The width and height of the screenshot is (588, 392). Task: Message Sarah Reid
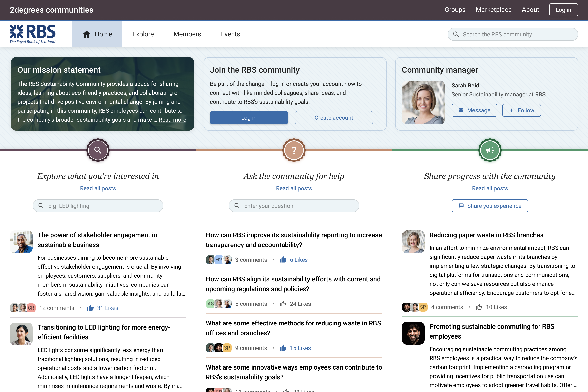474,110
